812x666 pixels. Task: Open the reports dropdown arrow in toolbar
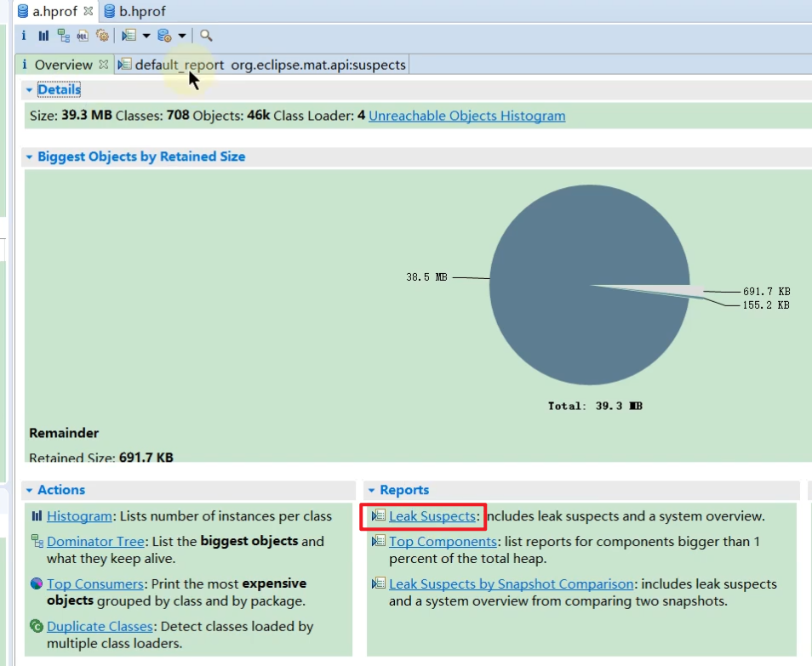click(146, 36)
